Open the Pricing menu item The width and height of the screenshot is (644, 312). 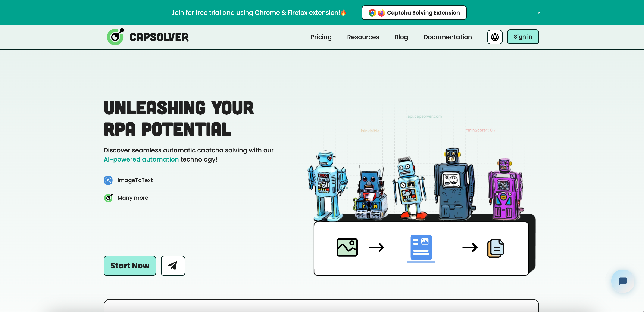[321, 37]
